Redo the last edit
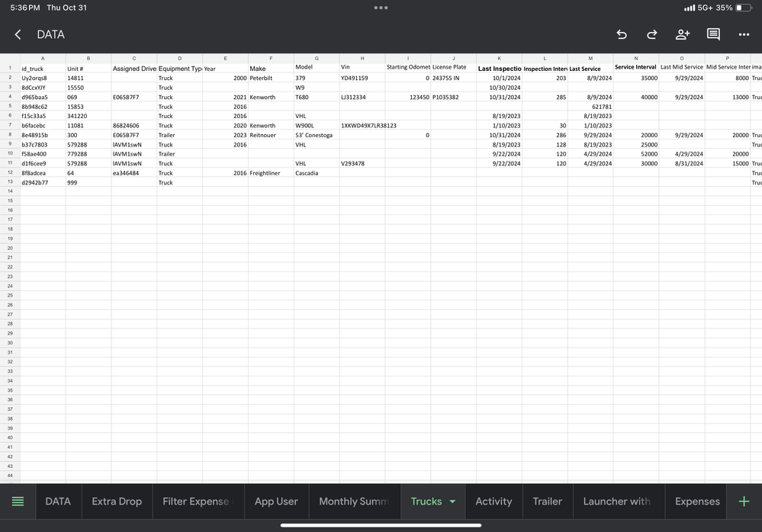The height and width of the screenshot is (532, 762). click(x=651, y=34)
